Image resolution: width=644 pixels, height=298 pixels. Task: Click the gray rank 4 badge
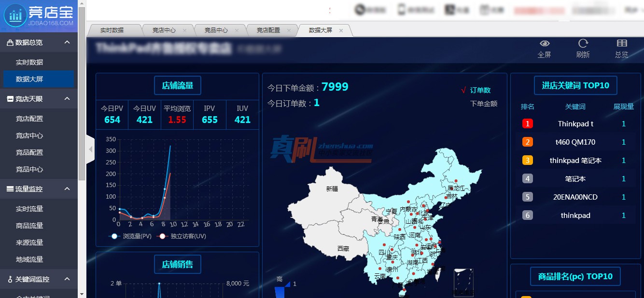[x=528, y=179]
